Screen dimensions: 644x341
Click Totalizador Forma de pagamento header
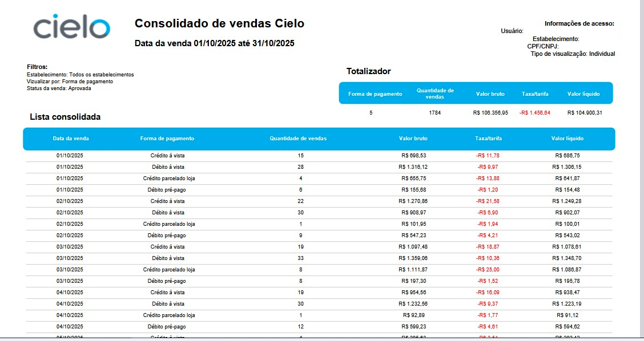click(x=375, y=94)
